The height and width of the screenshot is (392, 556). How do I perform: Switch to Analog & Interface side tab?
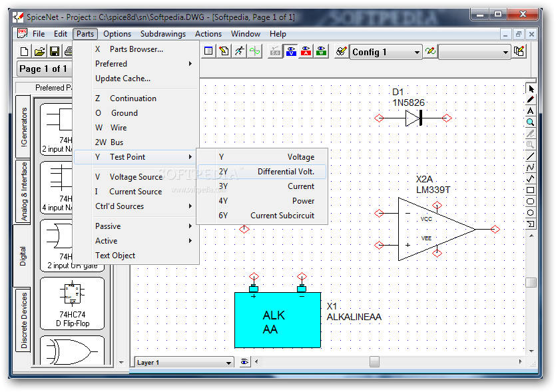[23, 192]
